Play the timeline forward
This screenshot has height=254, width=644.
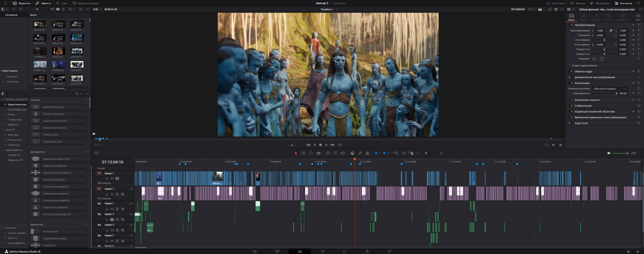click(326, 145)
